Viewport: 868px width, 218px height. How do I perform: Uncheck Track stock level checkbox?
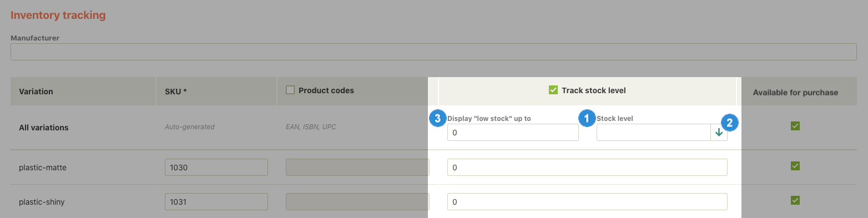pos(553,90)
